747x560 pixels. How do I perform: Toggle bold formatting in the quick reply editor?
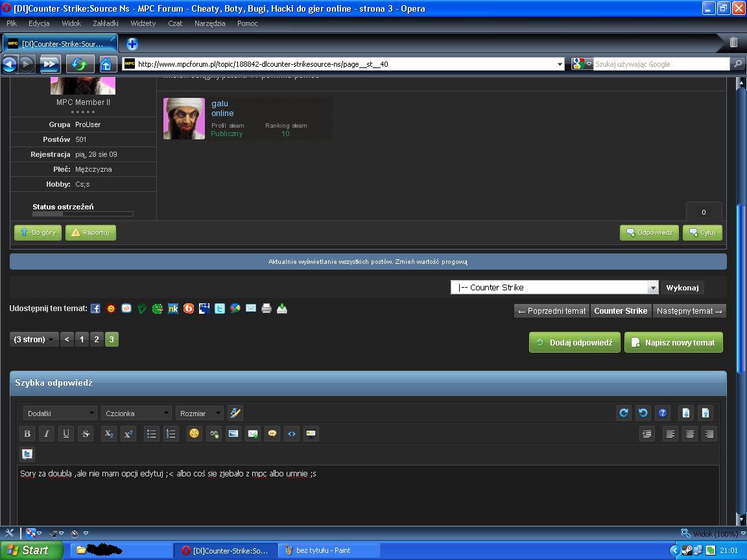tap(27, 434)
